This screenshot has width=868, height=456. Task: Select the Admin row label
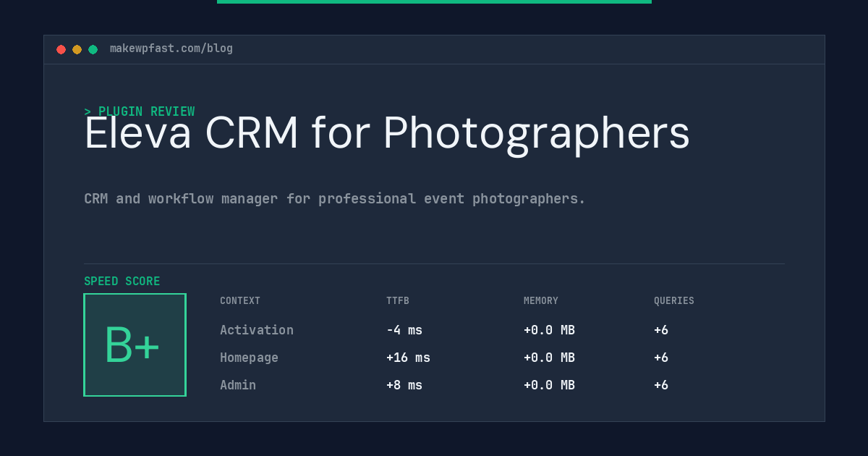pos(238,385)
